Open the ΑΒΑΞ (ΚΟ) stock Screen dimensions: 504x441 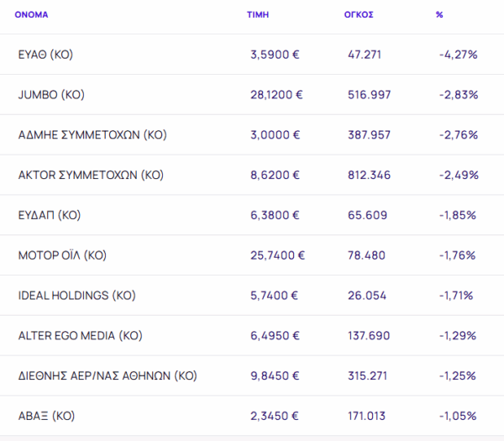pos(47,416)
